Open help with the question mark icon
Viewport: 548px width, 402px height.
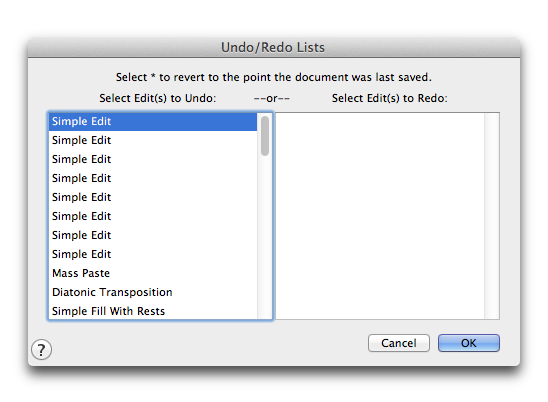pyautogui.click(x=42, y=349)
